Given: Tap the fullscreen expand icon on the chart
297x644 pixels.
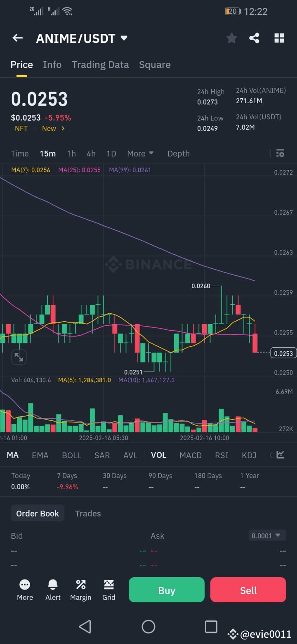Looking at the screenshot, I should tap(18, 357).
